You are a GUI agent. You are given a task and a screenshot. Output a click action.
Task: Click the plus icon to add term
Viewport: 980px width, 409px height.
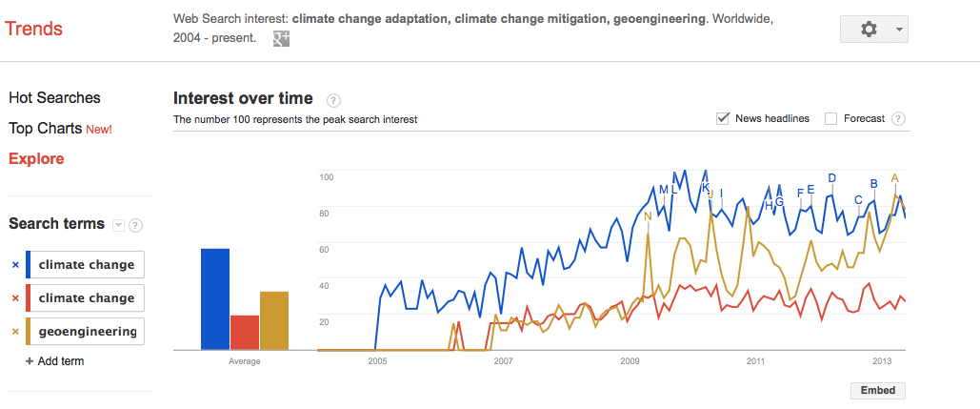point(30,361)
